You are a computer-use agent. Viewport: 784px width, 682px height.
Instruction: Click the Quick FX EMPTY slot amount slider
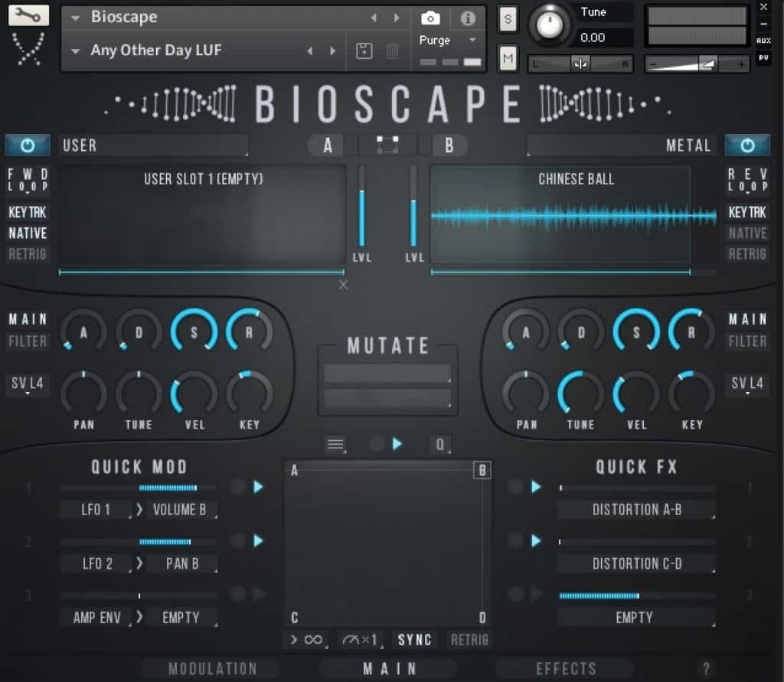pyautogui.click(x=636, y=596)
